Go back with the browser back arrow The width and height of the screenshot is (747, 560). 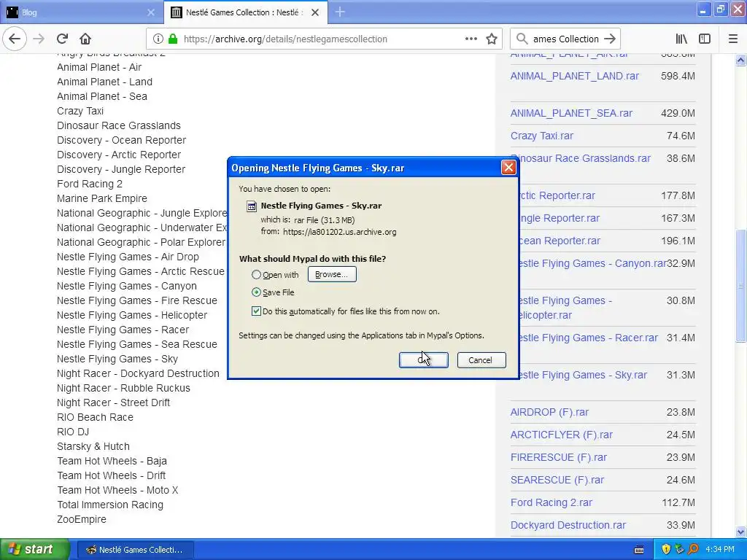pos(15,39)
